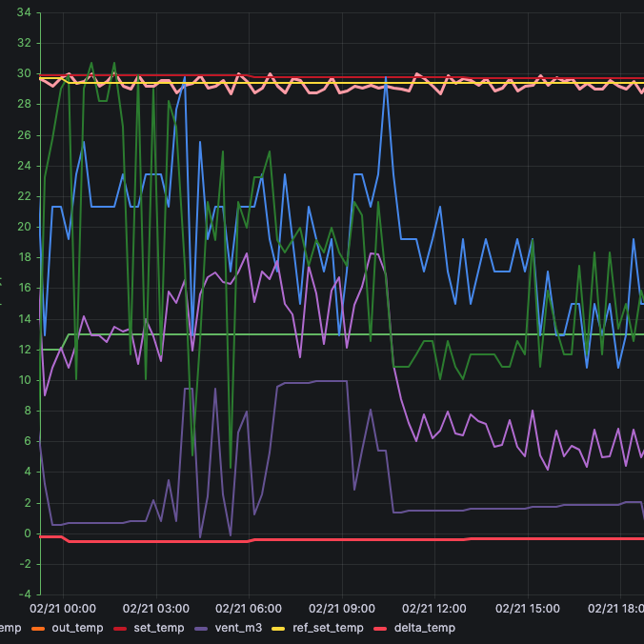Click the 02/21 15:00 time axis label
Viewport: 644px width, 644px height.
[x=527, y=607]
